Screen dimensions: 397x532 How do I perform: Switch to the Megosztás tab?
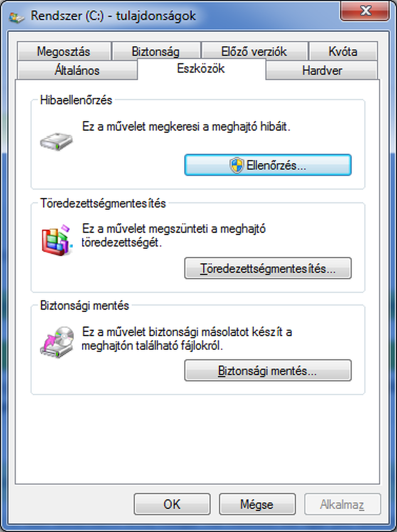point(64,52)
